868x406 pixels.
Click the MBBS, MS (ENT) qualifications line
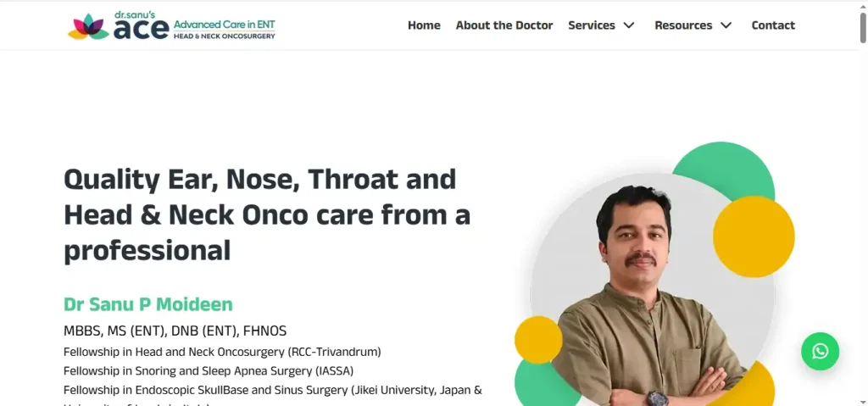[x=175, y=331]
